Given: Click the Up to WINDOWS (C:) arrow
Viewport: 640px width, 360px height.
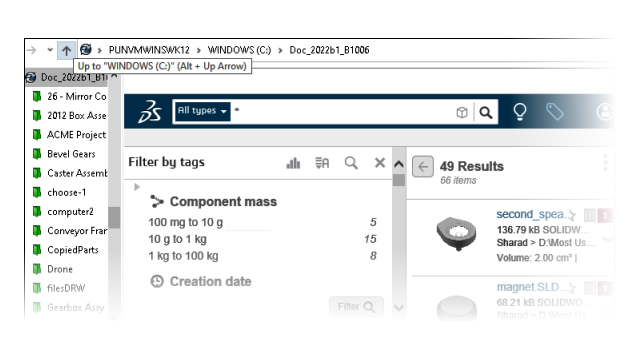Looking at the screenshot, I should [x=66, y=50].
